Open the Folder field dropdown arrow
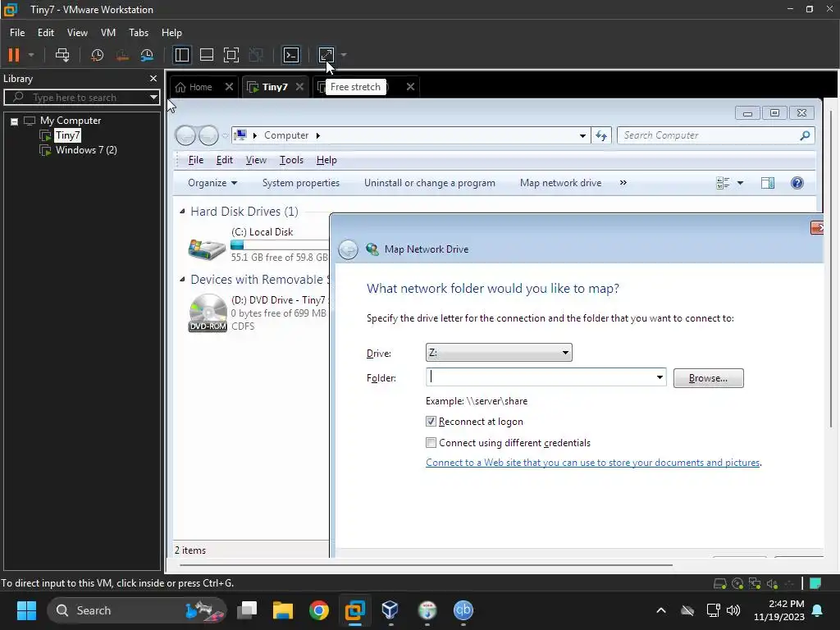The image size is (840, 630). coord(660,377)
